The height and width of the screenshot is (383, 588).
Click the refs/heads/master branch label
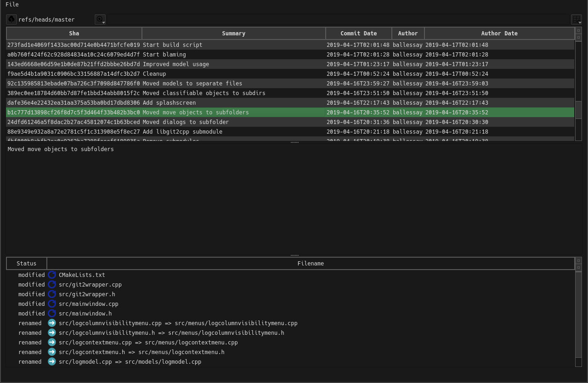pyautogui.click(x=46, y=20)
